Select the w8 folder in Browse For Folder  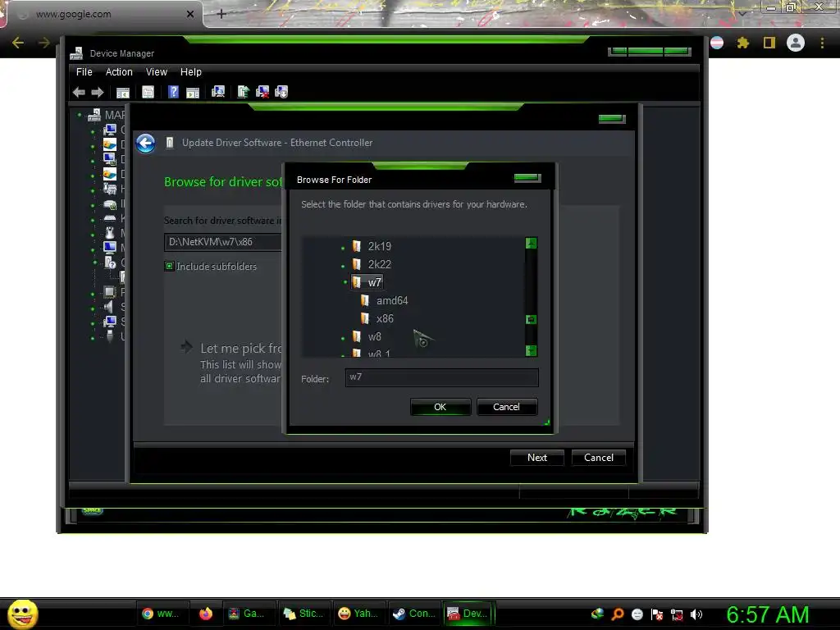coord(374,337)
